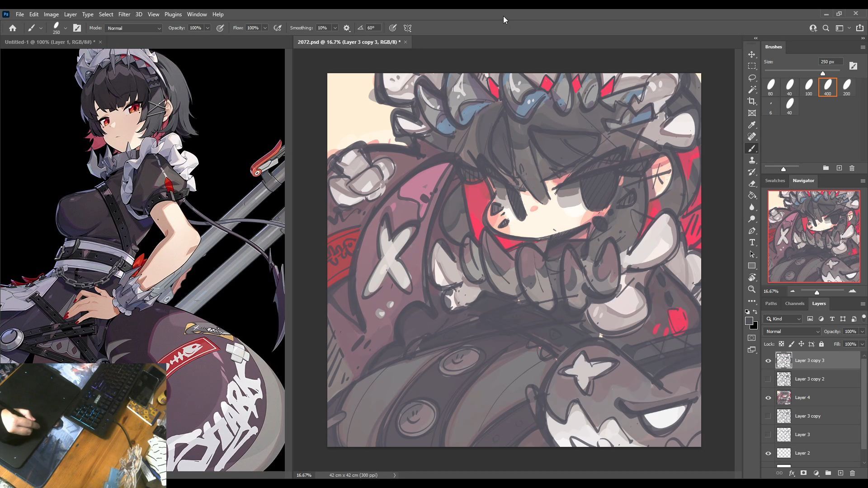Select the Rectangle shape tool
The width and height of the screenshot is (868, 488).
[752, 266]
